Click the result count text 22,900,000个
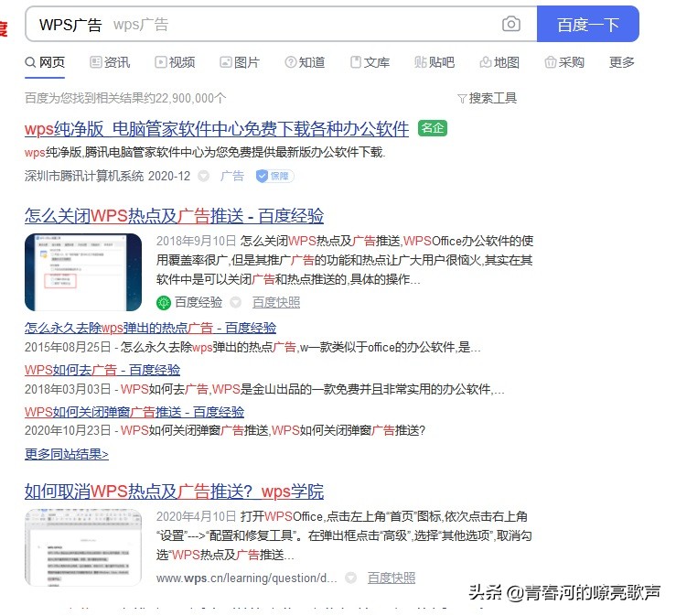 [190, 98]
